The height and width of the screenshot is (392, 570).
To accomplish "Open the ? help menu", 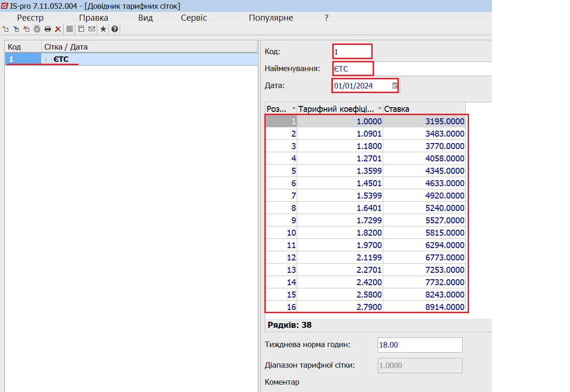I will coord(326,18).
